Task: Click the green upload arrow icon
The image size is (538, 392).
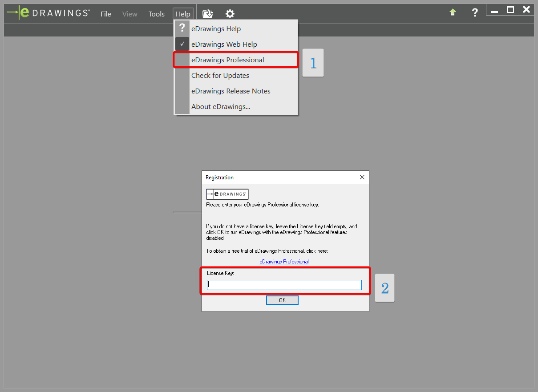Action: pos(453,13)
